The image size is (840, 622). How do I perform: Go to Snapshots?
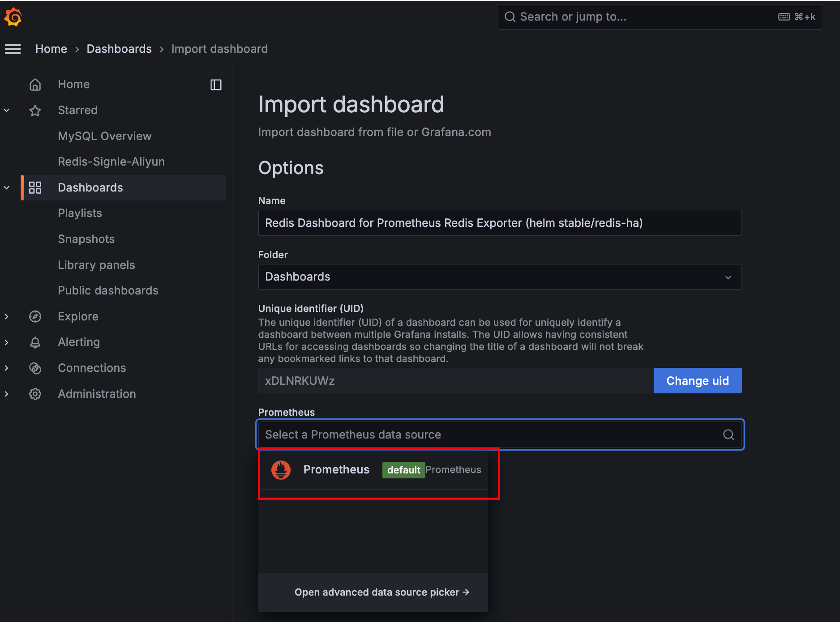86,239
